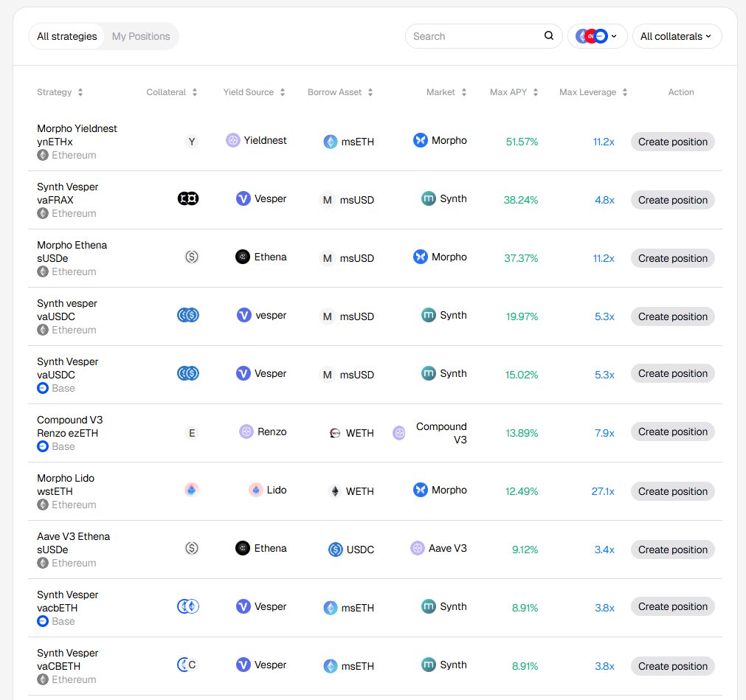
Task: Create position for Compound V3 Renzo ezETH
Action: click(672, 432)
